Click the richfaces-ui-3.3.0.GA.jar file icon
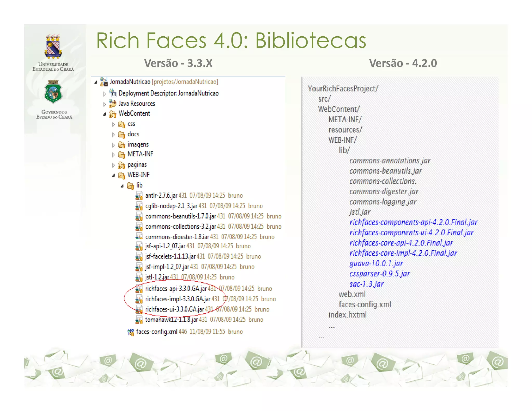This screenshot has width=532, height=411. pos(139,309)
